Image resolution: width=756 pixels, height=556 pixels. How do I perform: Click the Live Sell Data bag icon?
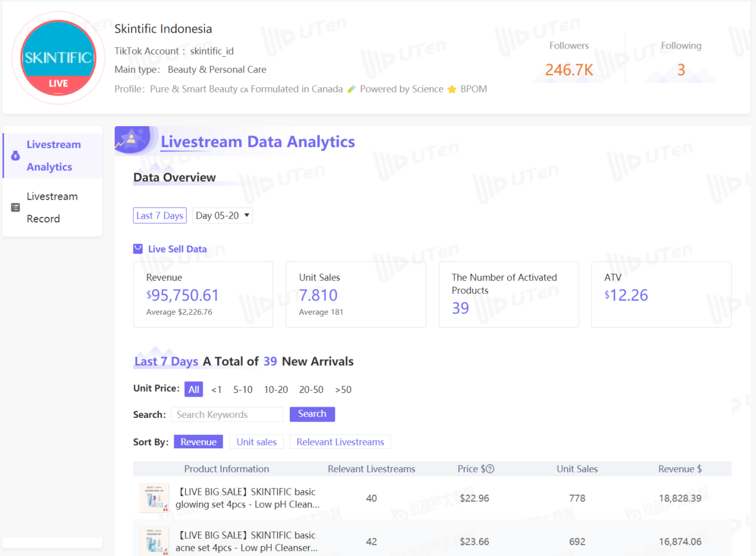coord(138,249)
